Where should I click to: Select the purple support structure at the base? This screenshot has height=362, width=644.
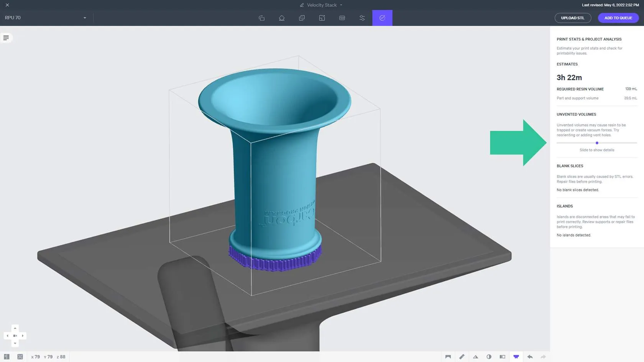click(275, 259)
